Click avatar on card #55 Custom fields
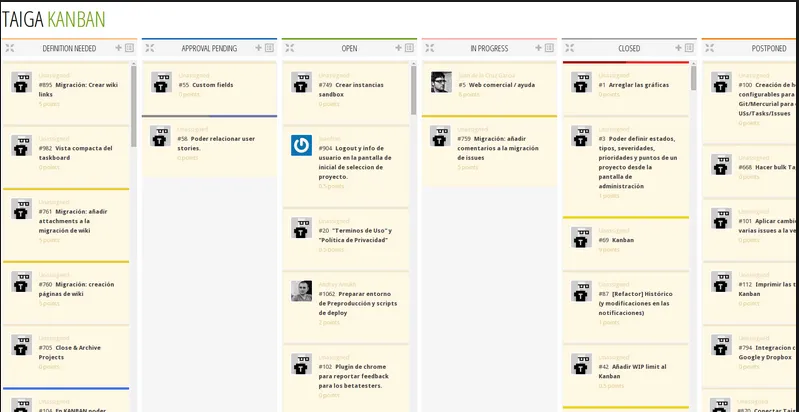The height and width of the screenshot is (412, 799). tap(161, 82)
